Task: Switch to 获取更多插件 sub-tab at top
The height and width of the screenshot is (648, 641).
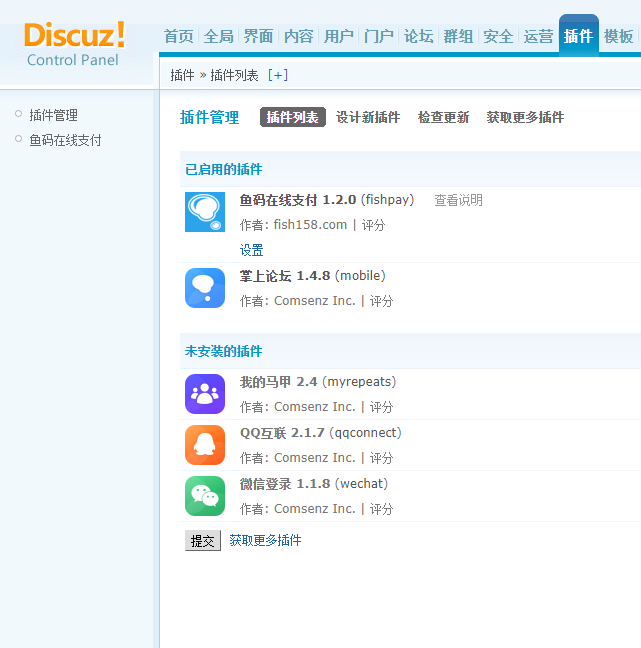Action: [x=525, y=117]
